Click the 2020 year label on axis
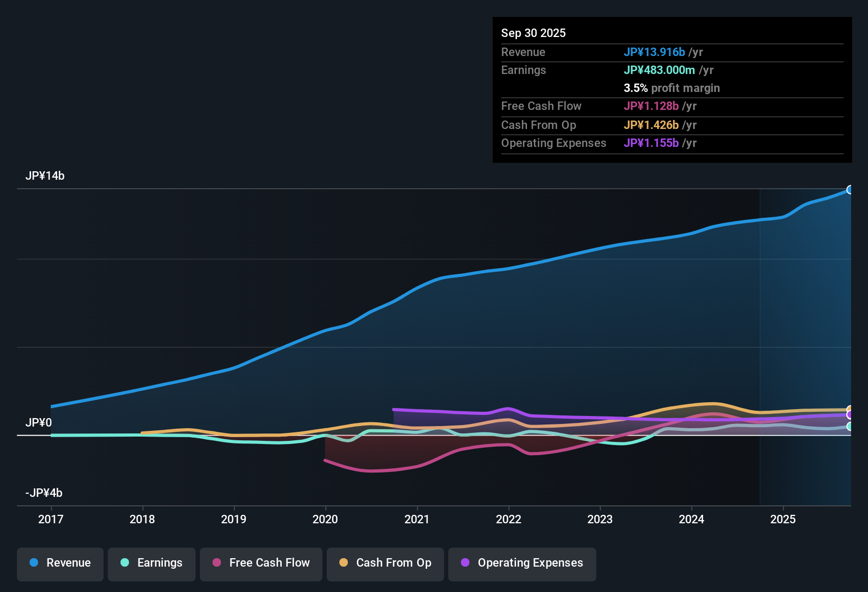Image resolution: width=868 pixels, height=592 pixels. pos(326,519)
